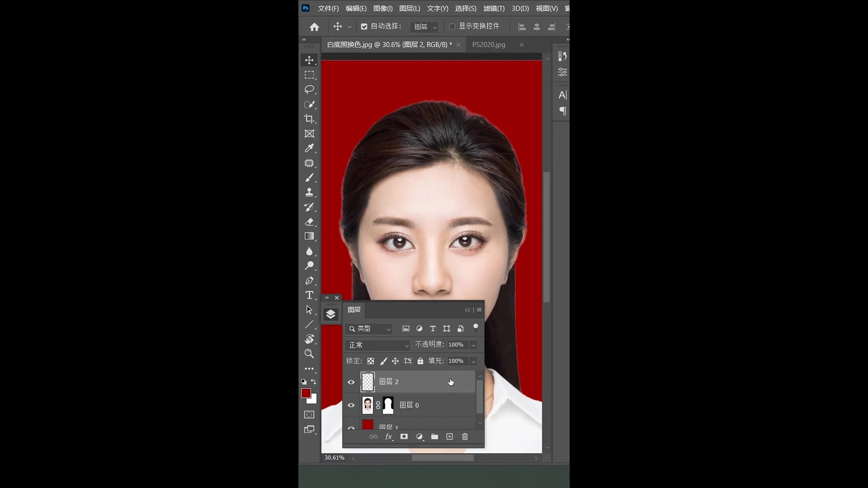Switch to 白底照换色.jpg tab
This screenshot has height=488, width=868.
click(x=387, y=45)
